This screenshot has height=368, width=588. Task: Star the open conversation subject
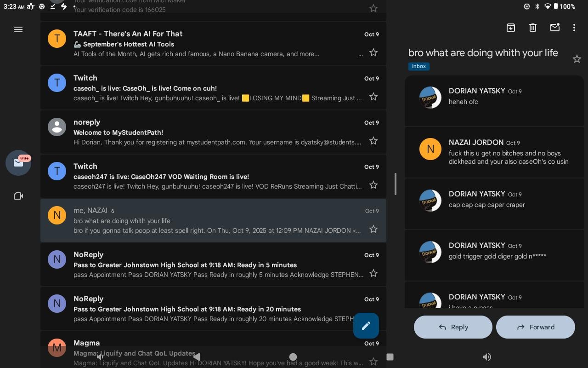coord(577,59)
